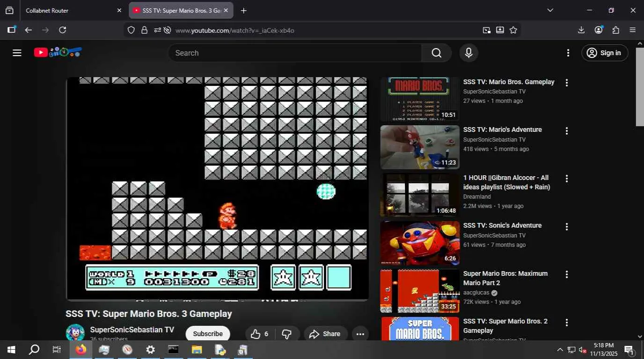Screen dimensions: 644x359
Task: Like the video with thumbs up
Action: coord(259,334)
